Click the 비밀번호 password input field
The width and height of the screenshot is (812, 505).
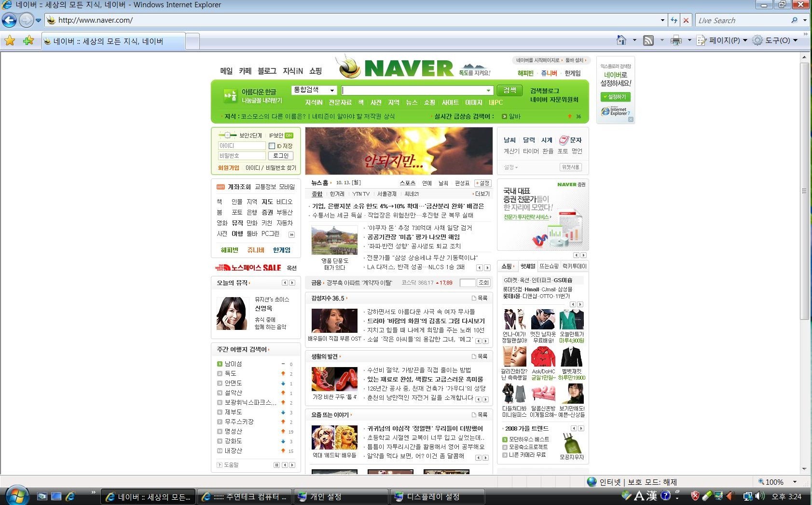pyautogui.click(x=241, y=156)
